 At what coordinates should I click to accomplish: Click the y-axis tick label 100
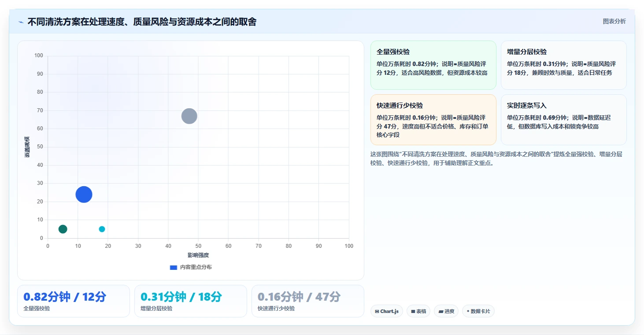pyautogui.click(x=39, y=55)
